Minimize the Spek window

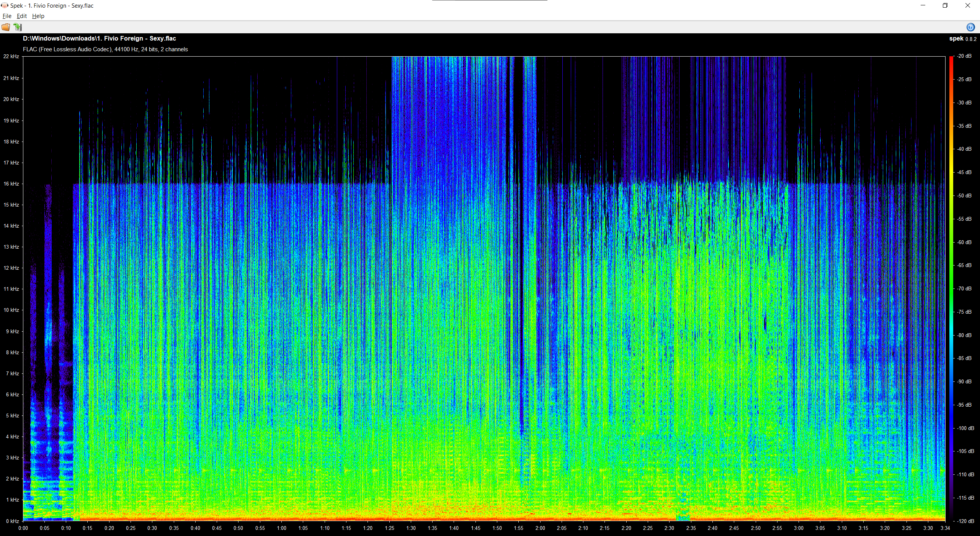click(923, 5)
